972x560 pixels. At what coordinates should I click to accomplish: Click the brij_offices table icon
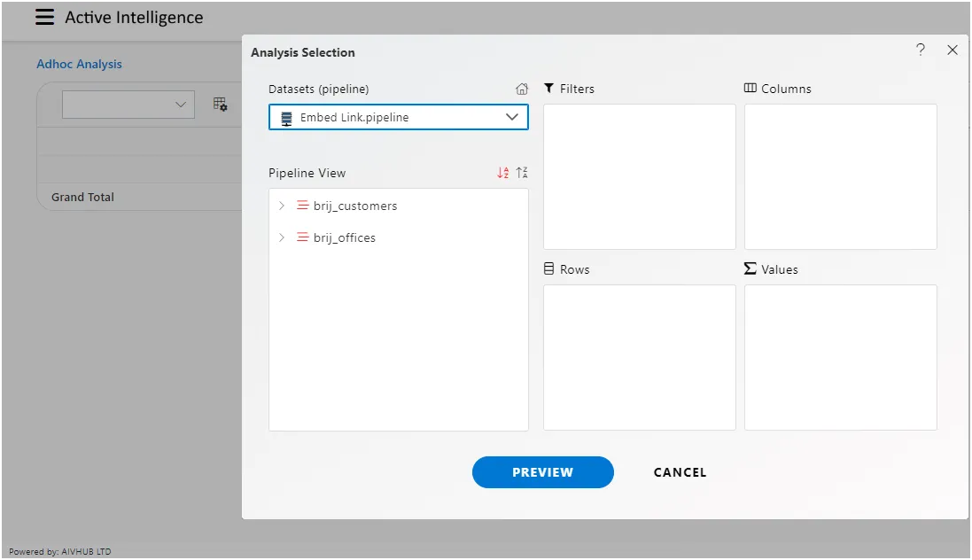(x=302, y=237)
